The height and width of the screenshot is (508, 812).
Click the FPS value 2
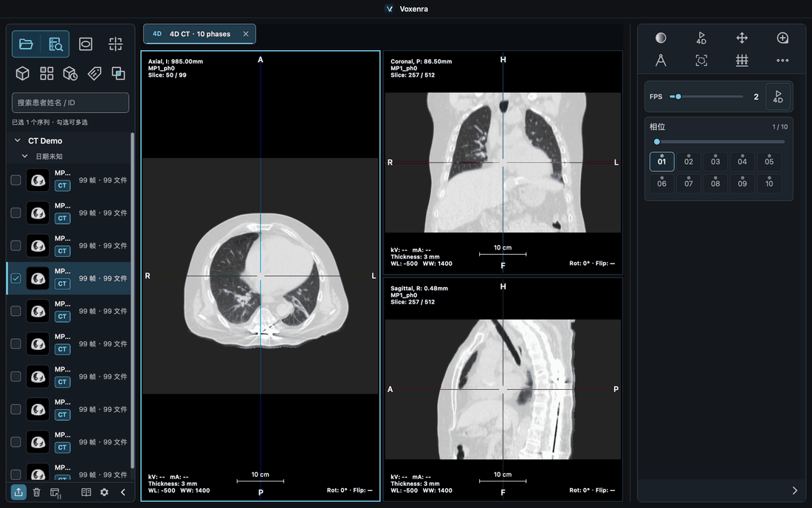coord(756,97)
